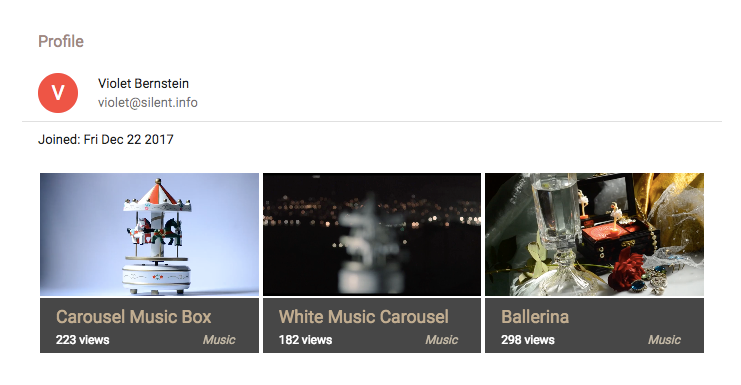Screen dimensions: 741x385
Task: Select Music tag under Ballerina
Action: coord(664,340)
